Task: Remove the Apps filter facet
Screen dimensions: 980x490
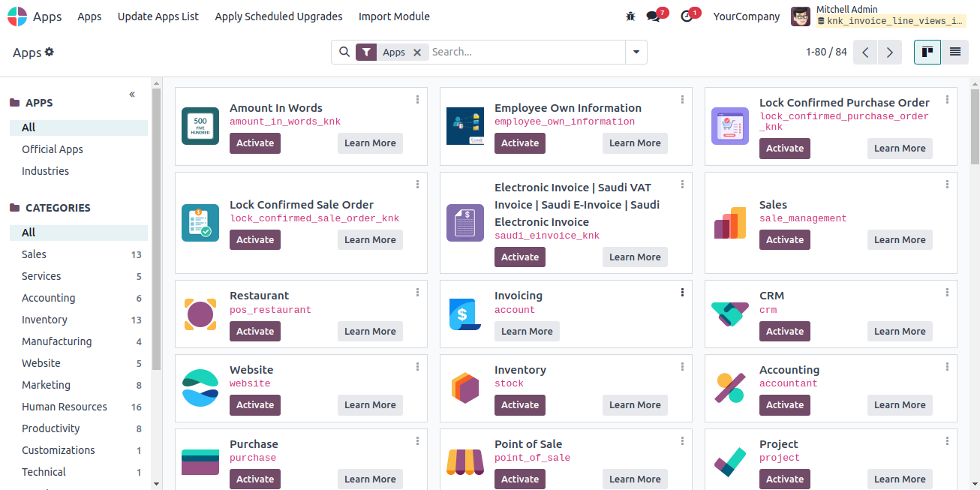Action: coord(417,53)
